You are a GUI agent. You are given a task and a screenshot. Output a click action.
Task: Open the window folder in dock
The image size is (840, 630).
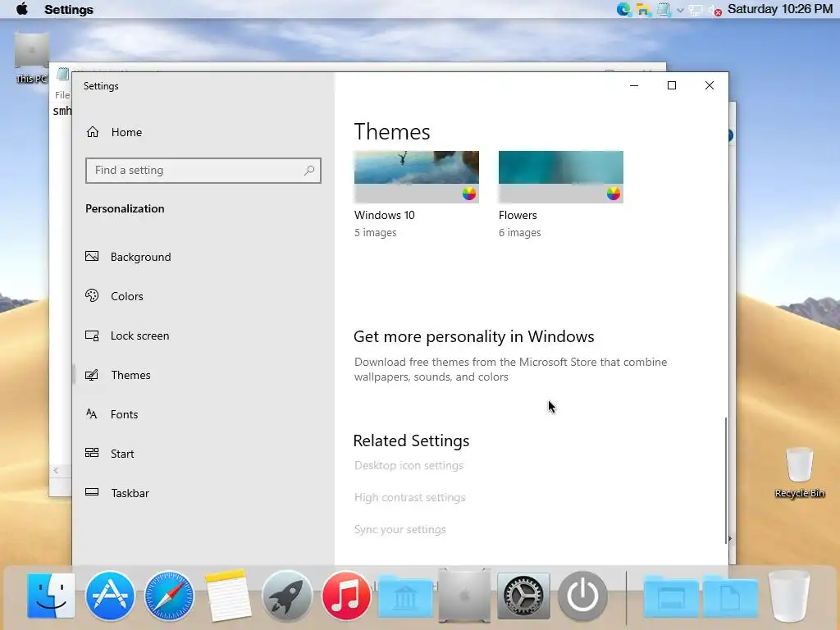click(x=671, y=597)
